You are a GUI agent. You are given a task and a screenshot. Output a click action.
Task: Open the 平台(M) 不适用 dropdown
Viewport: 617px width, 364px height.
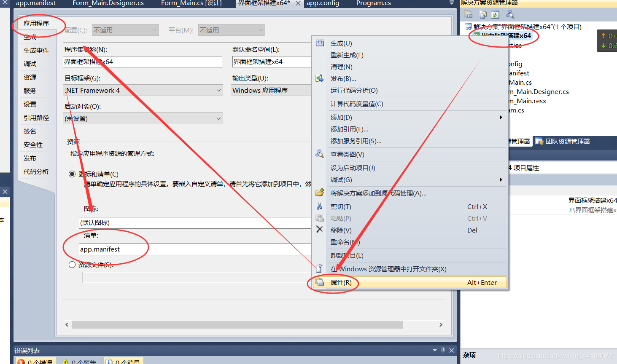tap(232, 30)
